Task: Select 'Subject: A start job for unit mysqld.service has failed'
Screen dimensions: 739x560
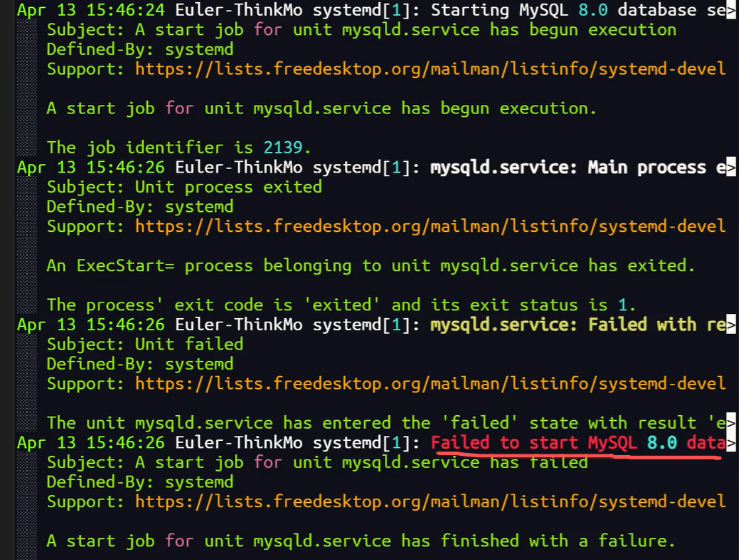Action: [x=317, y=462]
